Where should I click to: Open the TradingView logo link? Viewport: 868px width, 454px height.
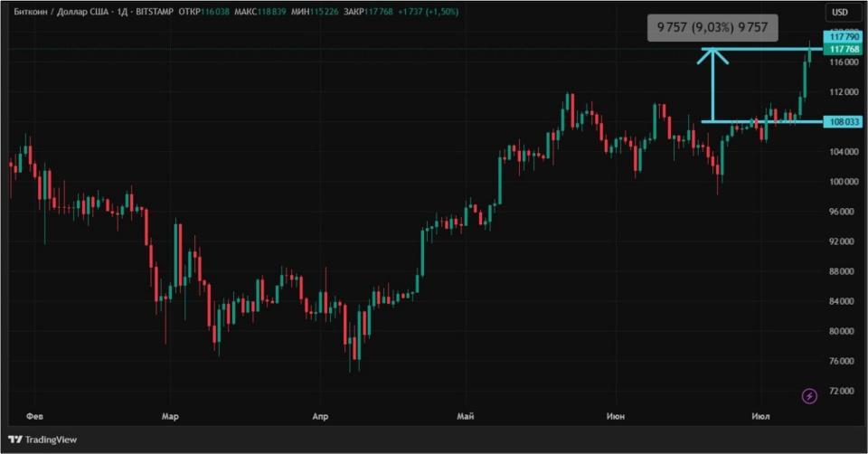[42, 440]
